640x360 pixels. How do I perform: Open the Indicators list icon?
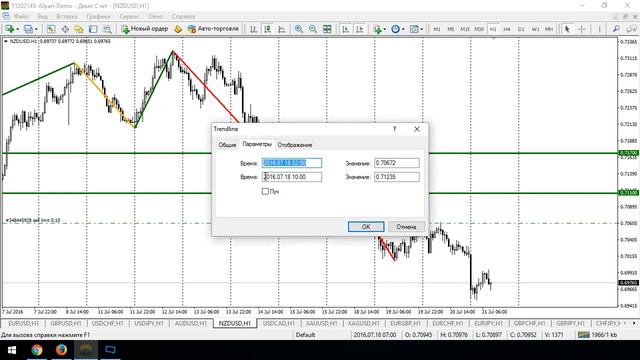click(x=377, y=29)
